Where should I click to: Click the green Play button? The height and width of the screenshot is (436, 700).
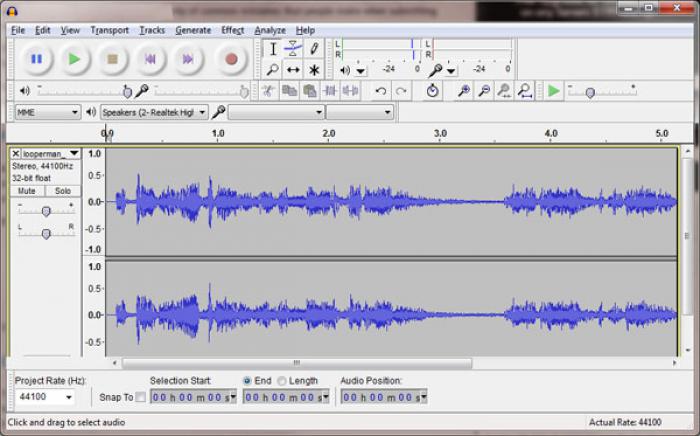pyautogui.click(x=74, y=59)
